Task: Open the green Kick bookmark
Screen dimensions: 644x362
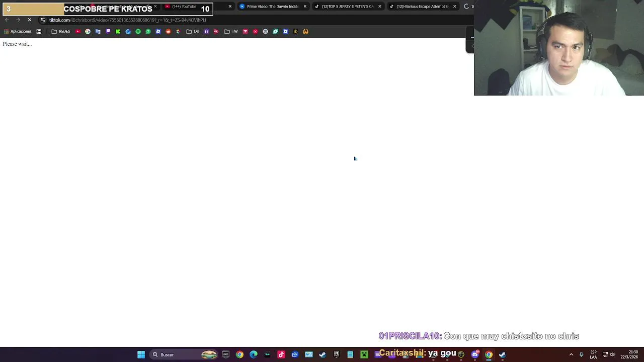Action: tap(118, 32)
